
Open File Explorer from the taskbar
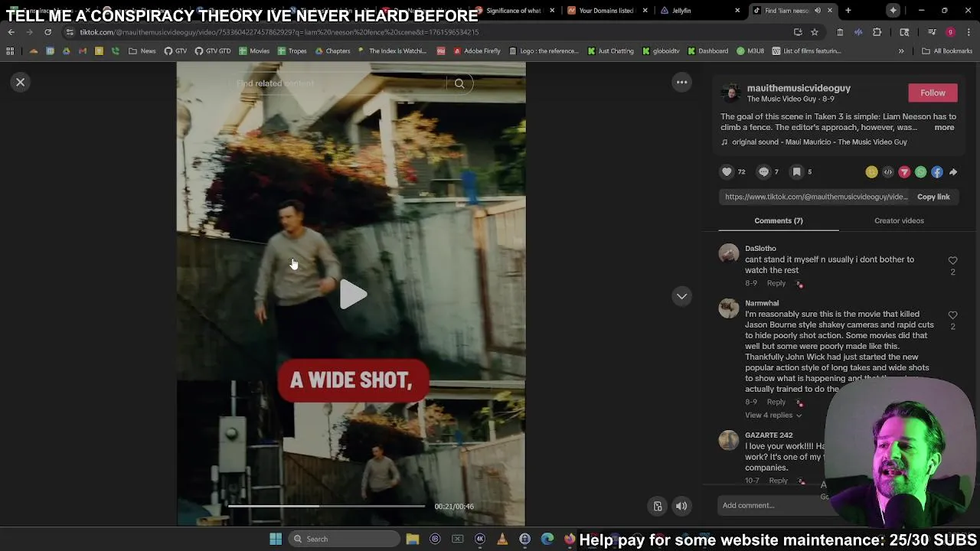pos(413,539)
